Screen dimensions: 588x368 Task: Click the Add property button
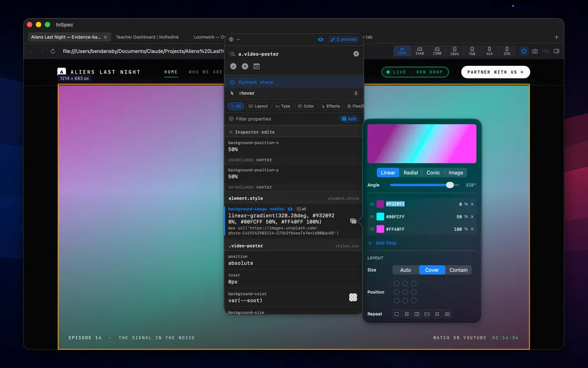[349, 119]
